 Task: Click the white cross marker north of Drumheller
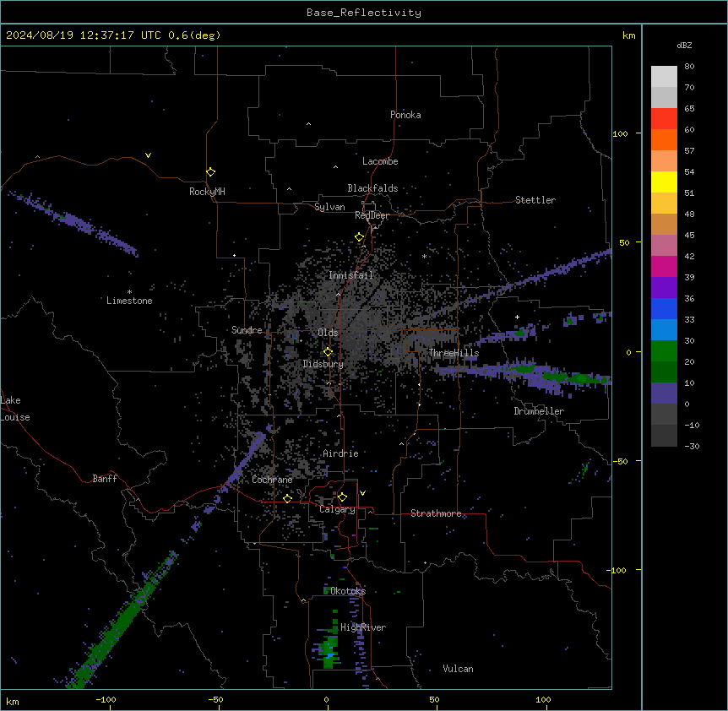[517, 317]
